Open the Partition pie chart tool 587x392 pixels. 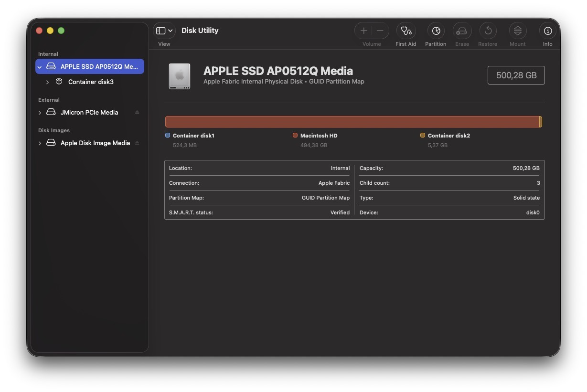[x=436, y=31]
